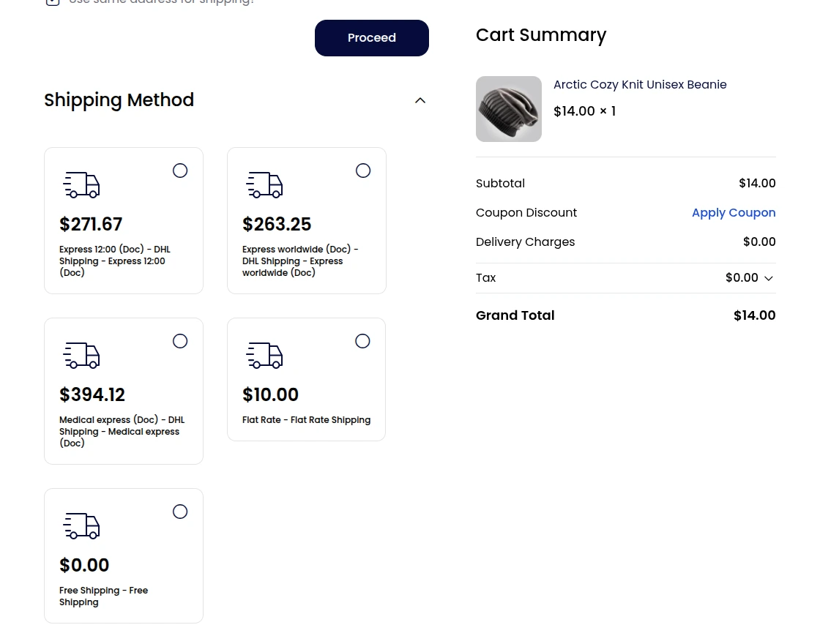Click truck icon on Express 12:00 card
This screenshot has height=644, width=820.
click(x=81, y=185)
